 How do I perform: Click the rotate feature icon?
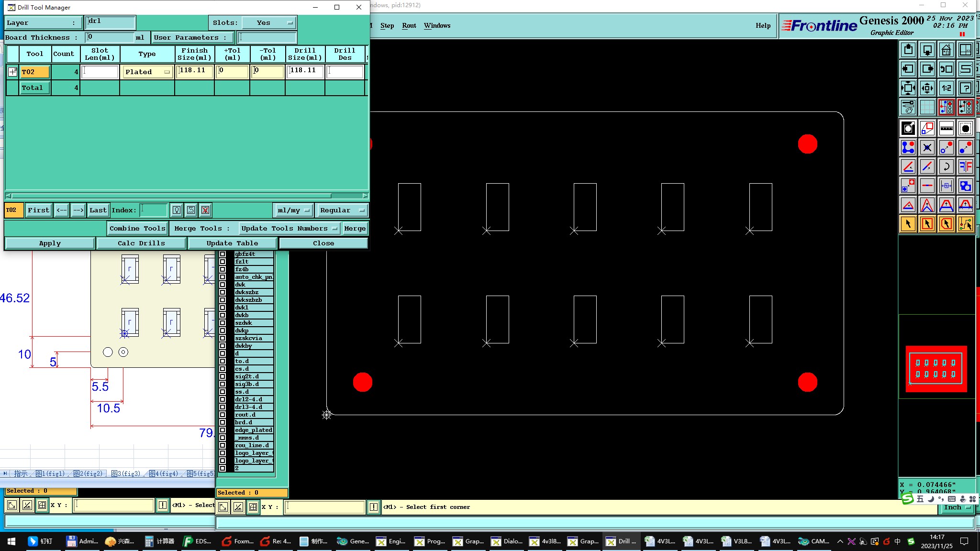(x=946, y=166)
